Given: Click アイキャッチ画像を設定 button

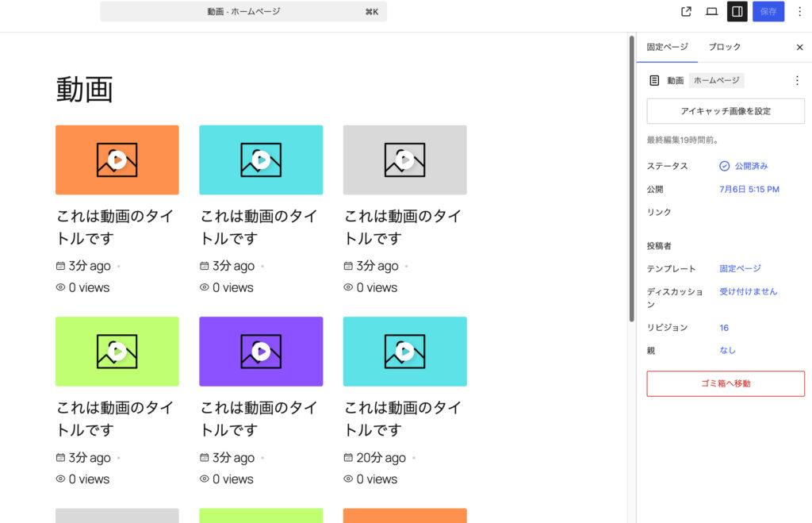Looking at the screenshot, I should pos(726,111).
